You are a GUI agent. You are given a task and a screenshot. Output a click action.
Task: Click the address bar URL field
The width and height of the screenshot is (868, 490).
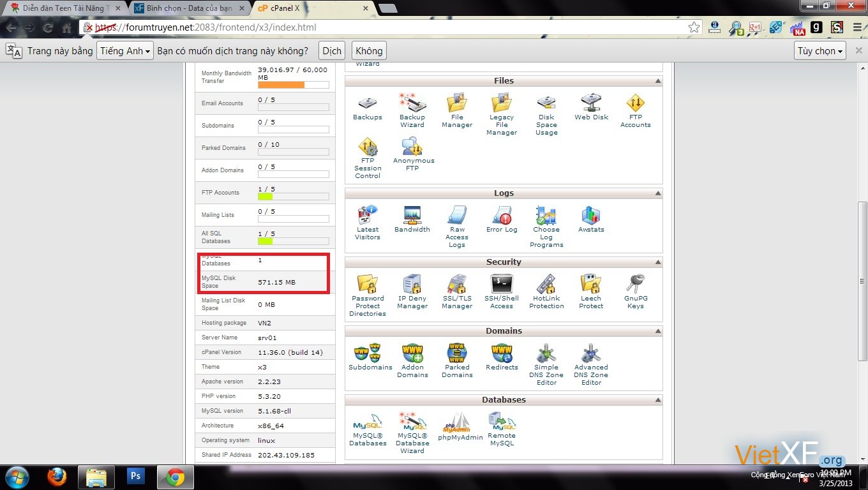click(x=391, y=27)
